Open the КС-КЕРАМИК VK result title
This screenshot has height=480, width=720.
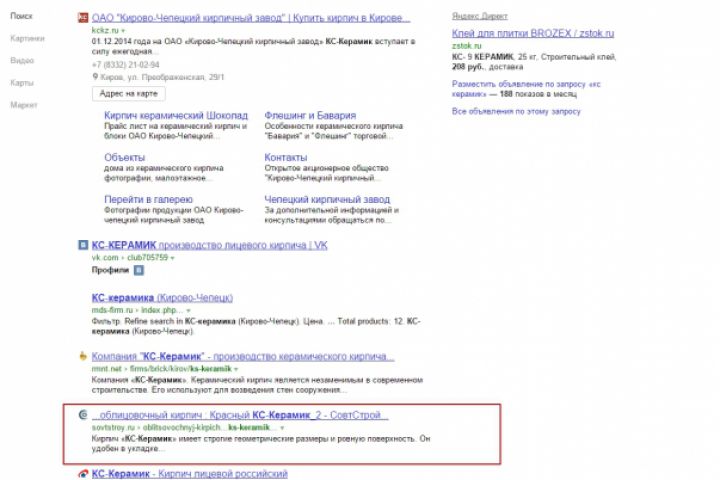209,245
